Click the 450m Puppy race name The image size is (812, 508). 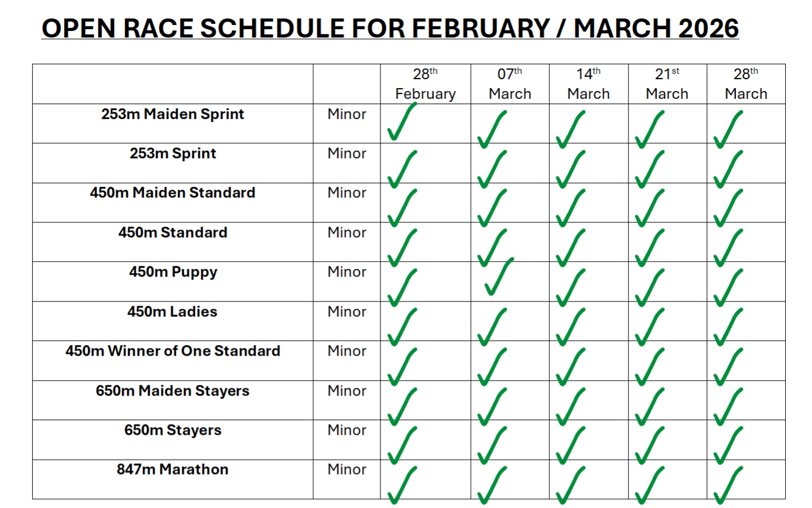coord(173,272)
